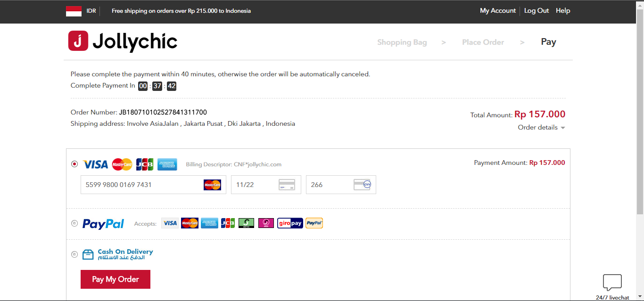
Task: Click the expiry date field showing 11/22
Action: [x=266, y=185]
